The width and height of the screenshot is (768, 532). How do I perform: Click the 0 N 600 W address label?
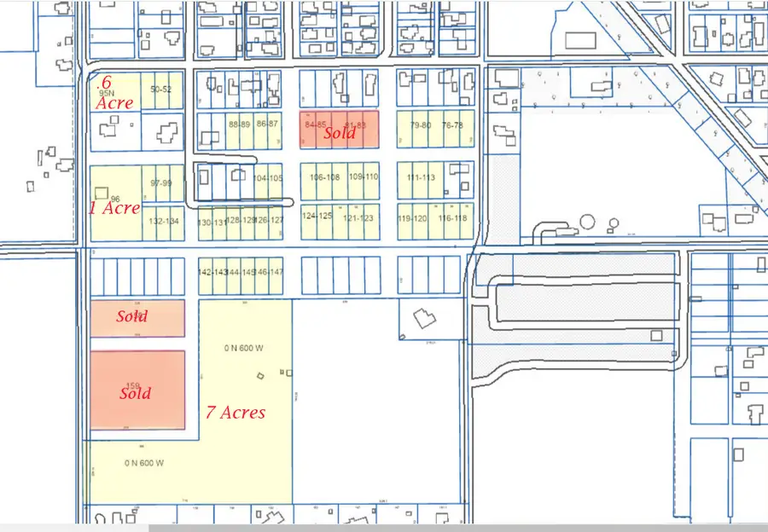pyautogui.click(x=242, y=348)
